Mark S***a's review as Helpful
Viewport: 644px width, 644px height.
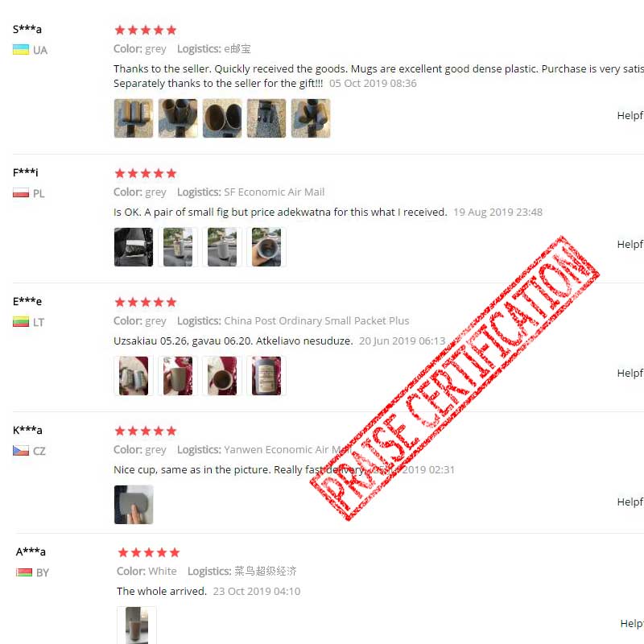click(x=630, y=115)
